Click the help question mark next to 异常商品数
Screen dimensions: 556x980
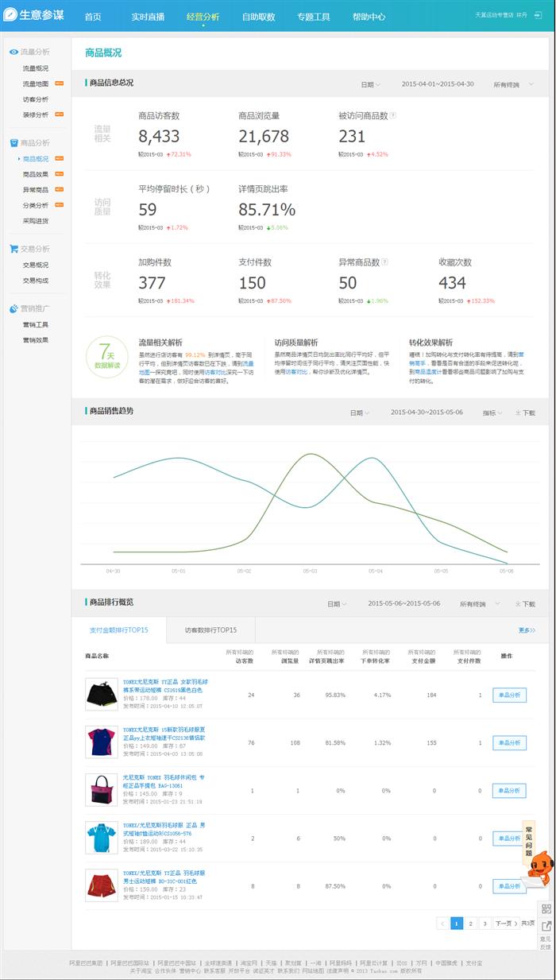(x=384, y=261)
